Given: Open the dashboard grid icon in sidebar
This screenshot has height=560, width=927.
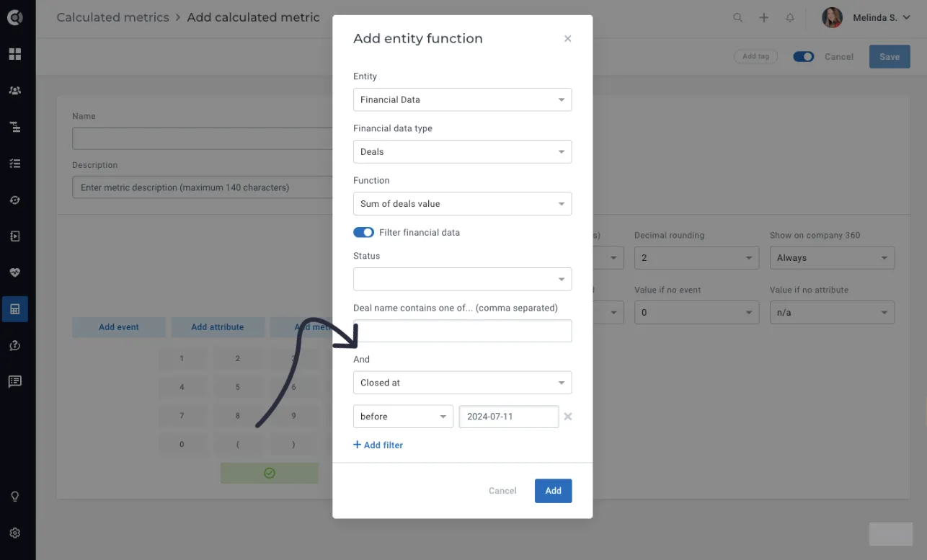Looking at the screenshot, I should 15,54.
